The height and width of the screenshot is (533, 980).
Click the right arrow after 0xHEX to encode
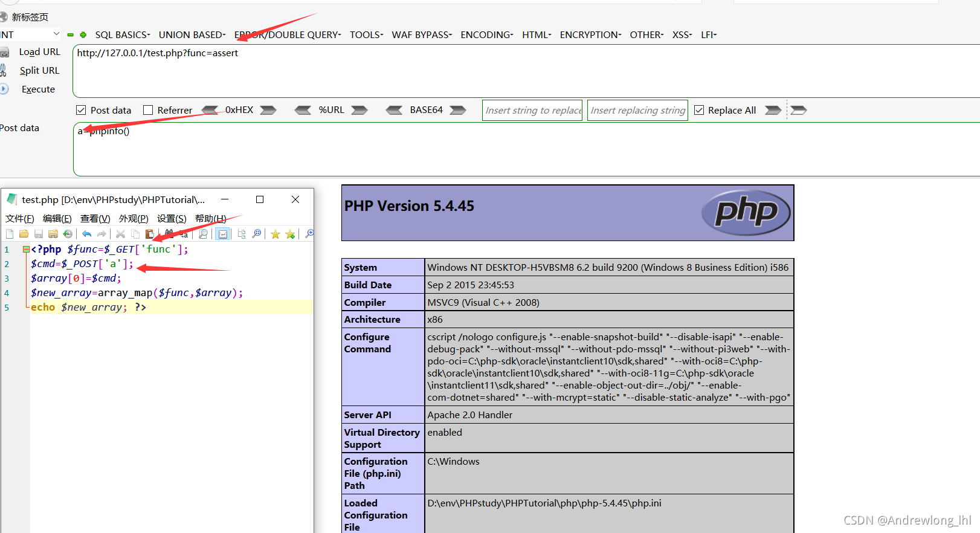[268, 110]
